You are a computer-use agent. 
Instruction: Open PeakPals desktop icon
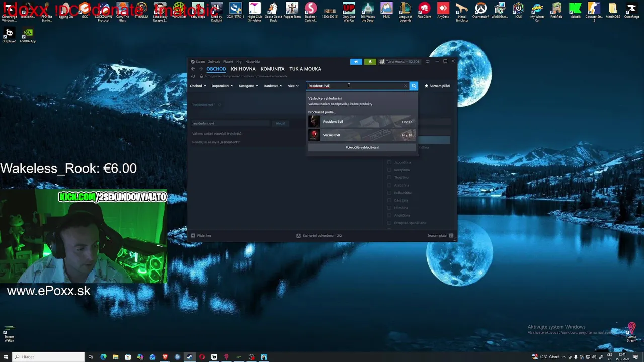556,11
